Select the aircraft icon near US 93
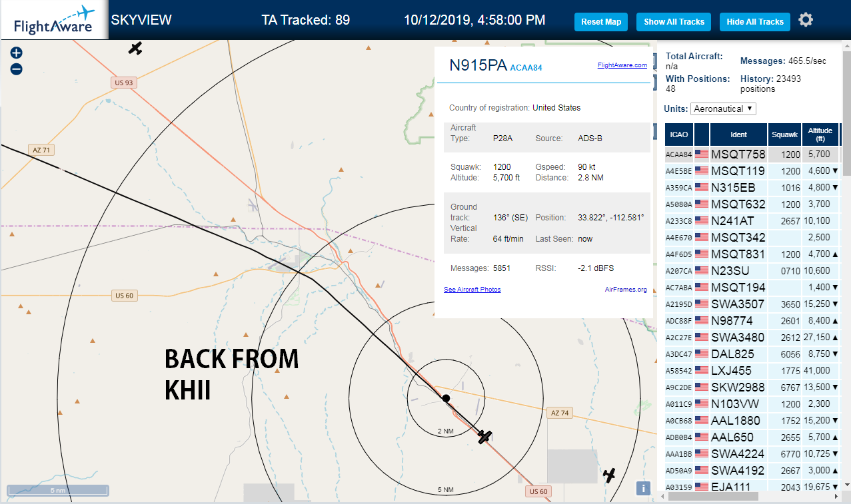The image size is (851, 504). [135, 48]
